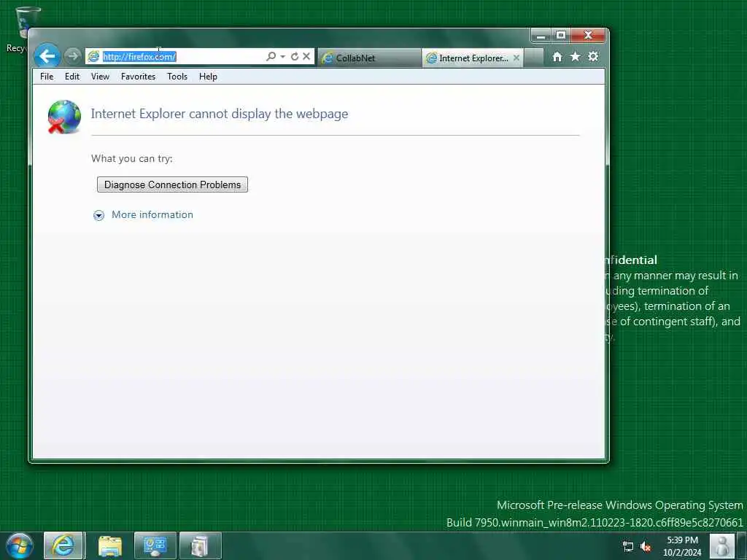Click the user tile on taskbar

pos(721,546)
